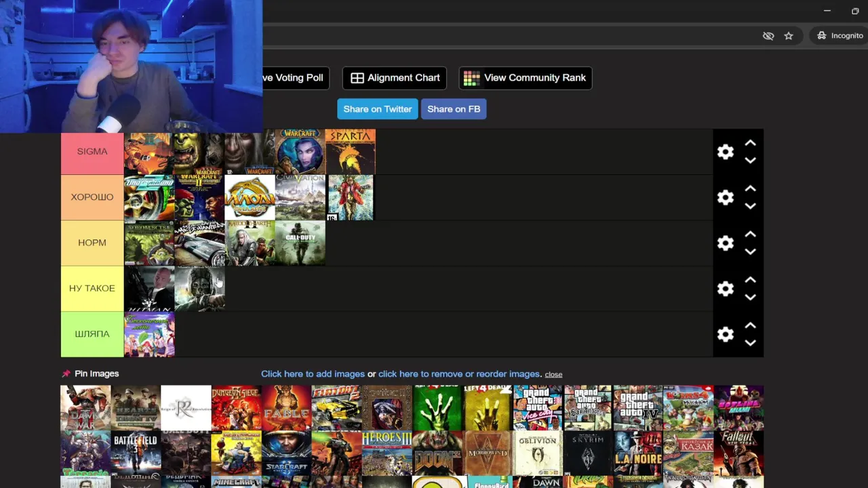Pick the L.A. Noire cover
The height and width of the screenshot is (488, 868).
(x=637, y=453)
